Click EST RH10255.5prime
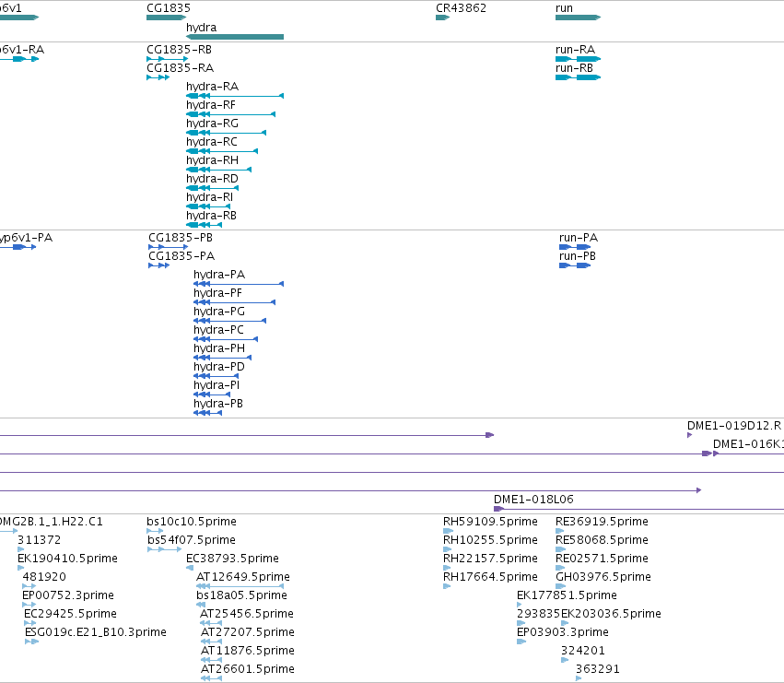 490,540
